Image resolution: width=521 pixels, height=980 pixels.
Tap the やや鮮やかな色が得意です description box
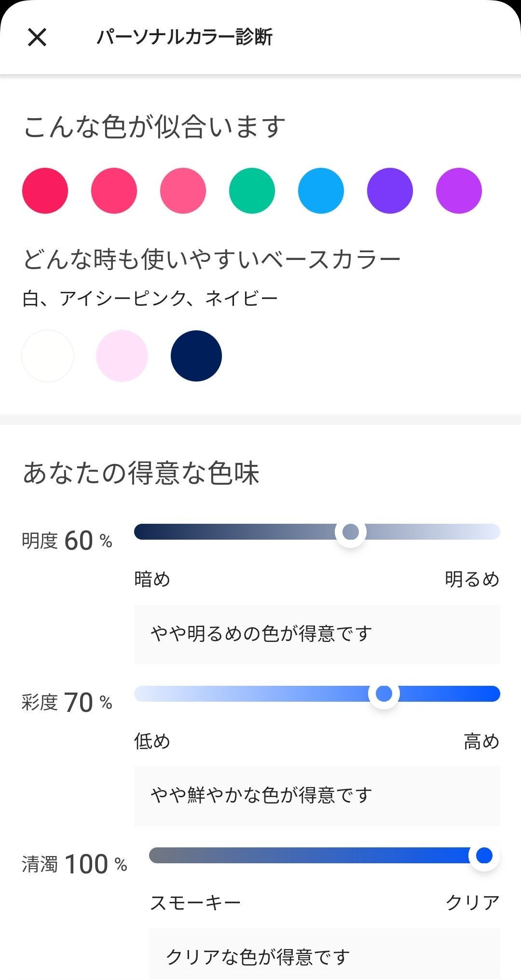317,796
